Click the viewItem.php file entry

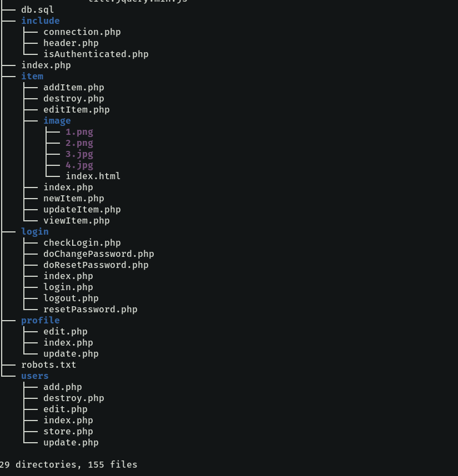pyautogui.click(x=76, y=221)
